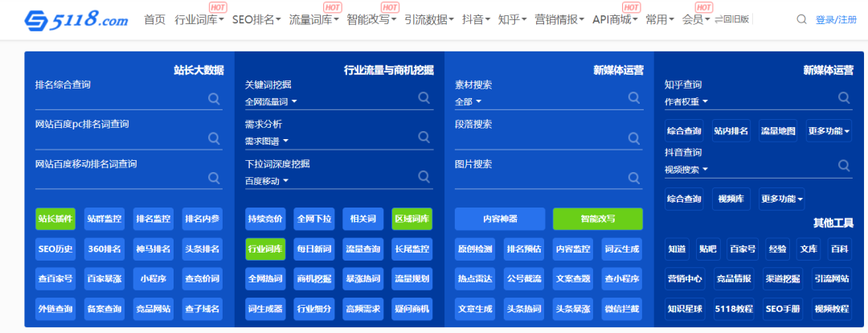Viewport: 868px width, 333px height.
Task: Open the API商城 nav menu
Action: [x=615, y=20]
